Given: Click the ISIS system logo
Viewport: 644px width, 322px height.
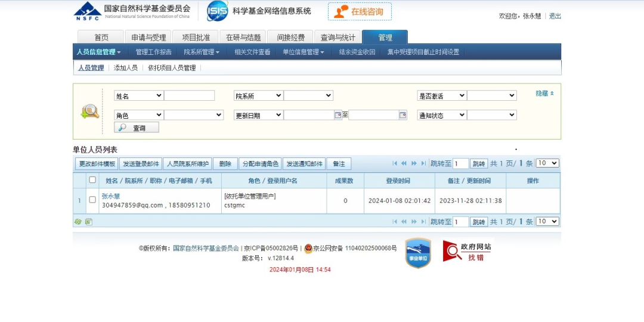Looking at the screenshot, I should point(218,11).
